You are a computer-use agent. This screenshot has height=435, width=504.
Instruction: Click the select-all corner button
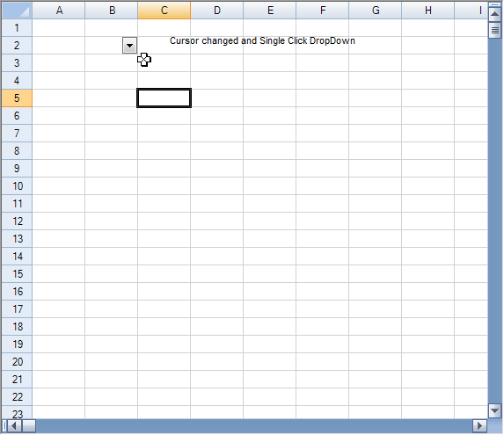point(17,11)
